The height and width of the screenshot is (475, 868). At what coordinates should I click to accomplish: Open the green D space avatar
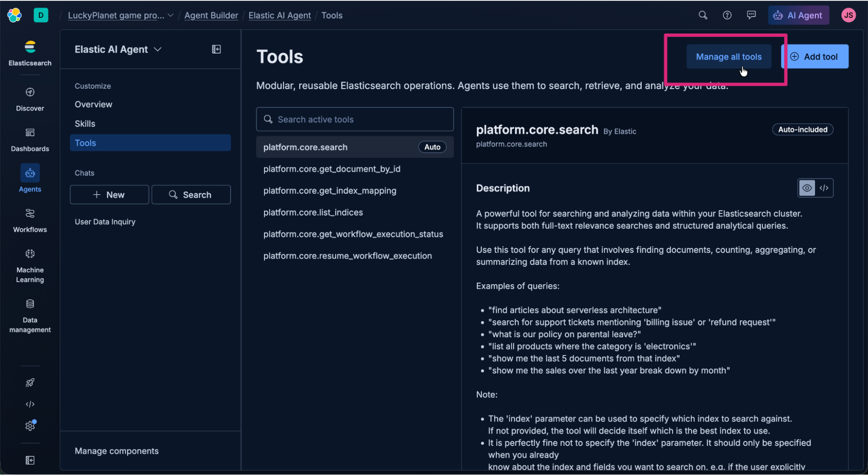tap(41, 15)
